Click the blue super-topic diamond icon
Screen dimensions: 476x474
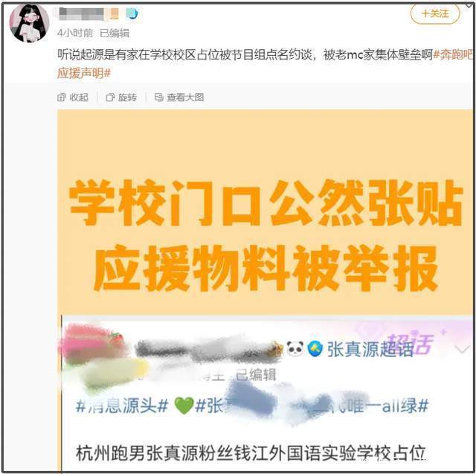(x=315, y=348)
